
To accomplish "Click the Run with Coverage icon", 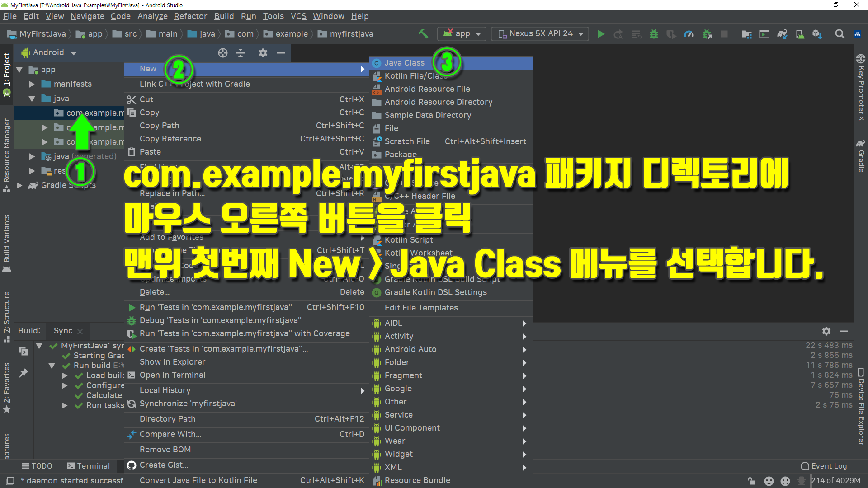I will pyautogui.click(x=671, y=34).
